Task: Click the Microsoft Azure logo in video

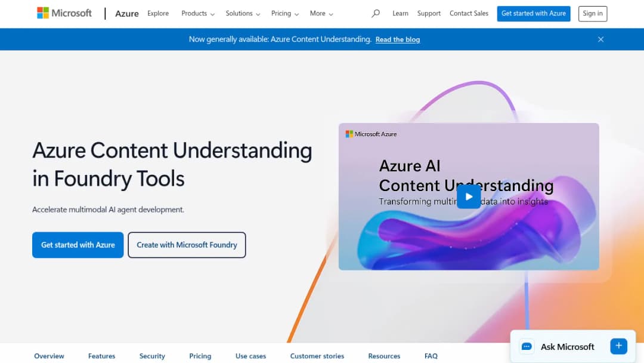Action: (x=371, y=134)
